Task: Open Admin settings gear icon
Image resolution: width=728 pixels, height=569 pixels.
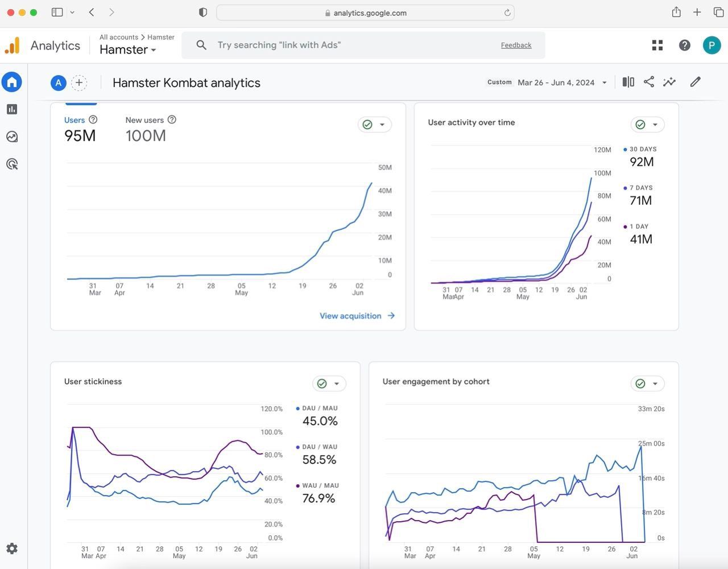Action: coord(12,549)
